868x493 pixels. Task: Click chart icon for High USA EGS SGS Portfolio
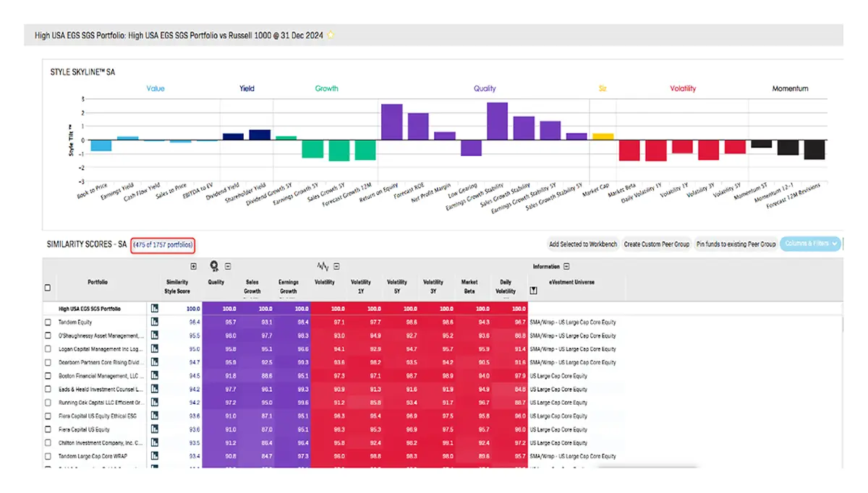(154, 309)
